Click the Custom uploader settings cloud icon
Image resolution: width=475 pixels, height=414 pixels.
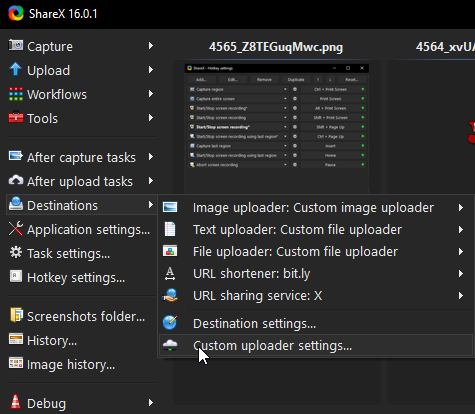pyautogui.click(x=170, y=345)
